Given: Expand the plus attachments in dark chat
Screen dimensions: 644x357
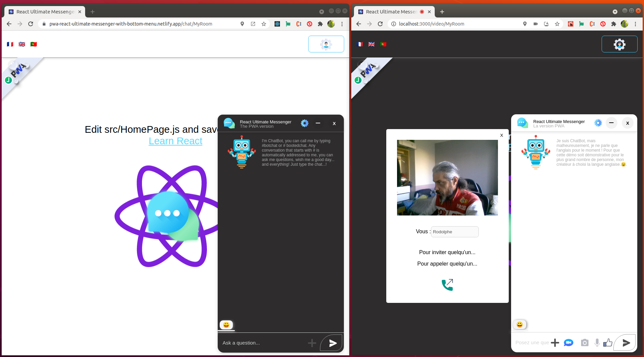Looking at the screenshot, I should [x=312, y=343].
